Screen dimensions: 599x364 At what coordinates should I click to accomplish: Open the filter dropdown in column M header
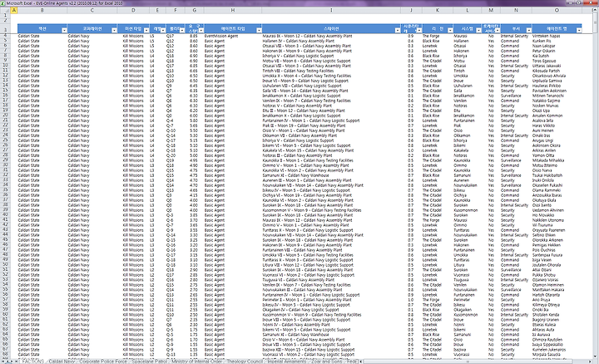coord(497,30)
